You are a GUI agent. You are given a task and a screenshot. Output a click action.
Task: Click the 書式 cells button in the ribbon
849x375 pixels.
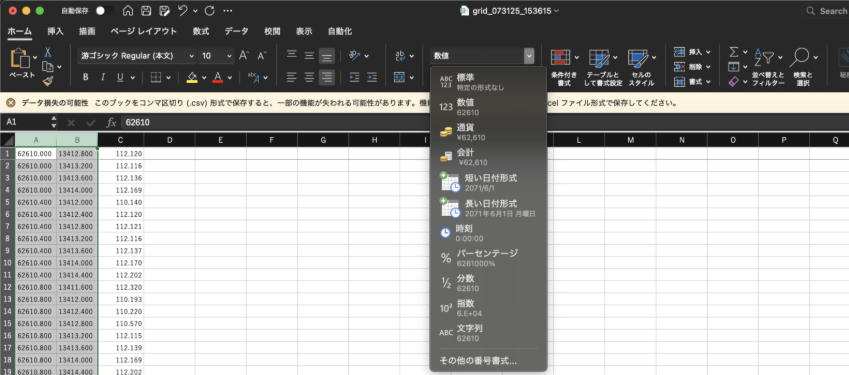click(693, 81)
